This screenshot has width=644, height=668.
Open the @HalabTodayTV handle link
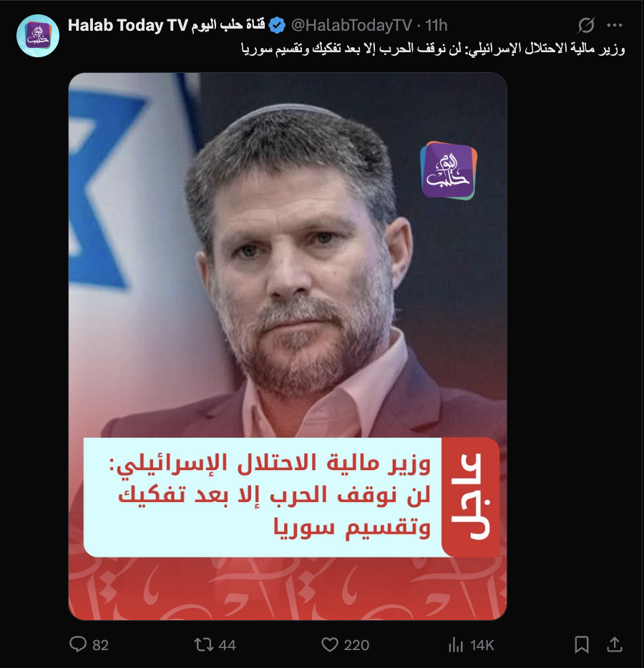coord(351,26)
